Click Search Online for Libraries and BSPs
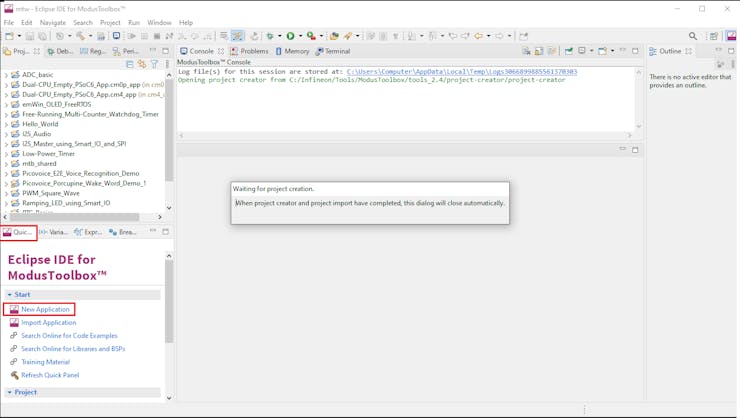This screenshot has width=740, height=418. (73, 349)
